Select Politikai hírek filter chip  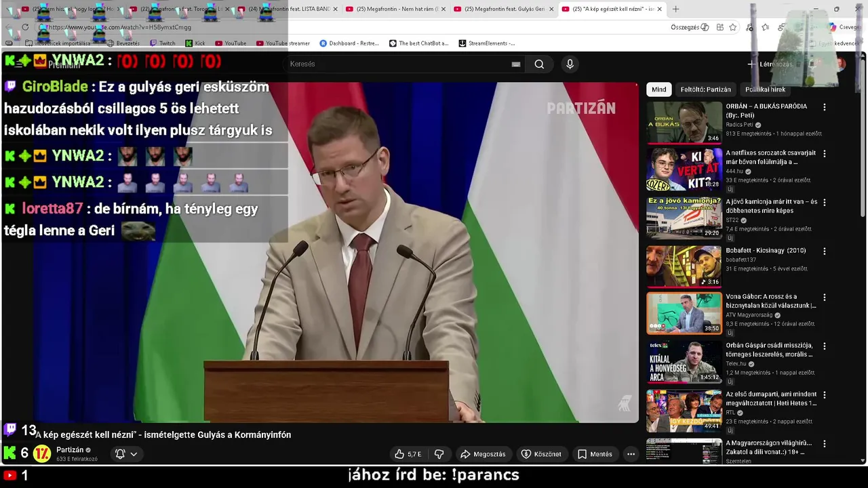765,89
